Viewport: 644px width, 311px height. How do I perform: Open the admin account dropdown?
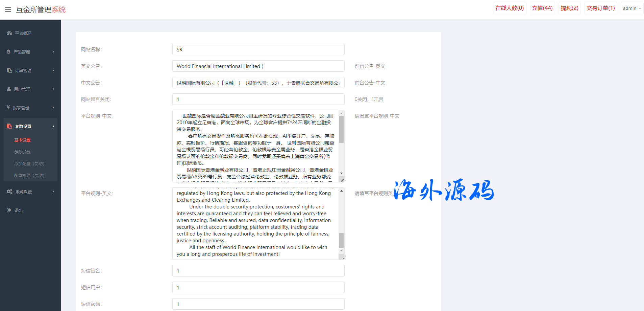[631, 8]
